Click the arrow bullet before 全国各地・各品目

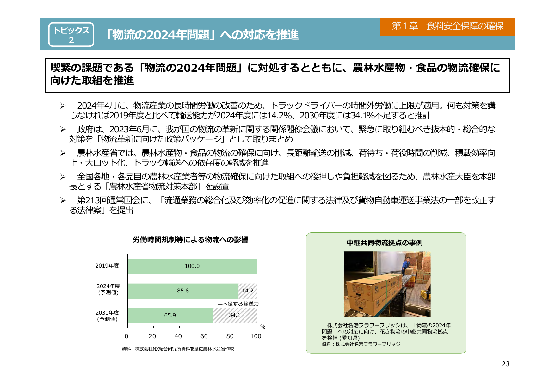tap(63, 177)
